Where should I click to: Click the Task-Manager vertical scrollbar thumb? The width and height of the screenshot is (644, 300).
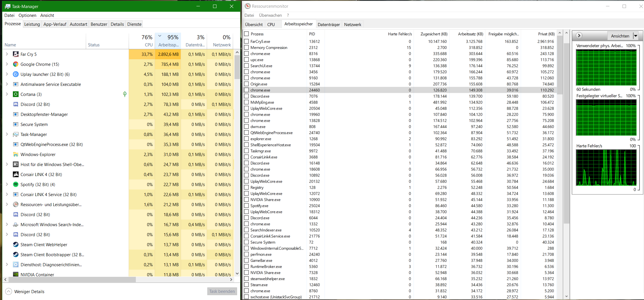tap(237, 67)
